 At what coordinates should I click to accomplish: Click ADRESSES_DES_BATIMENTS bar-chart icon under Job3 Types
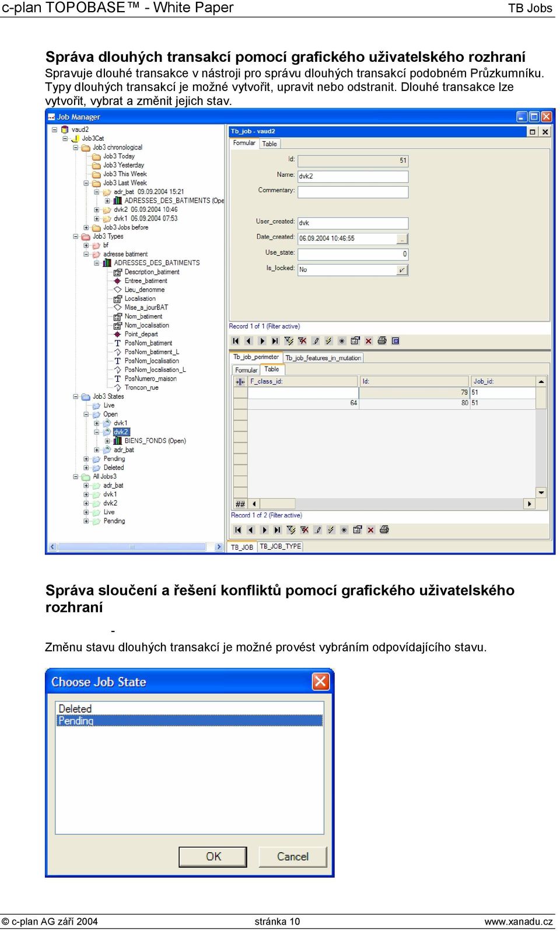click(107, 263)
